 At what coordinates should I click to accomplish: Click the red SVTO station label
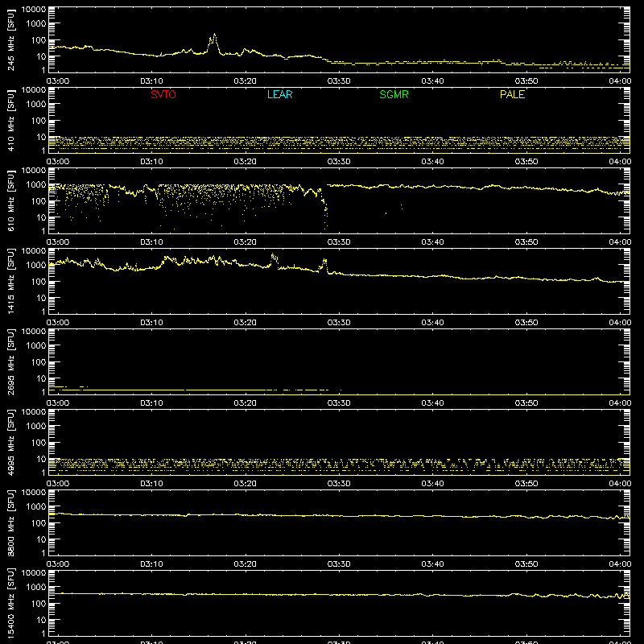tap(163, 94)
